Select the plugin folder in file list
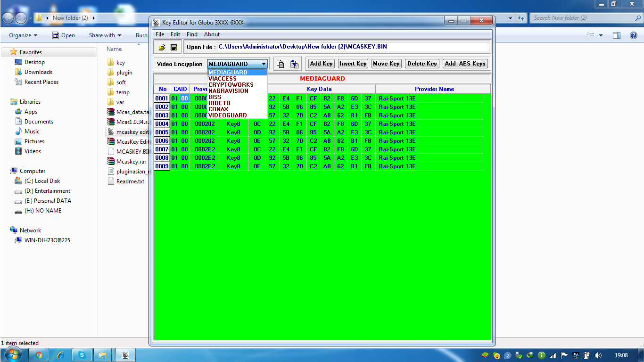 coord(124,73)
